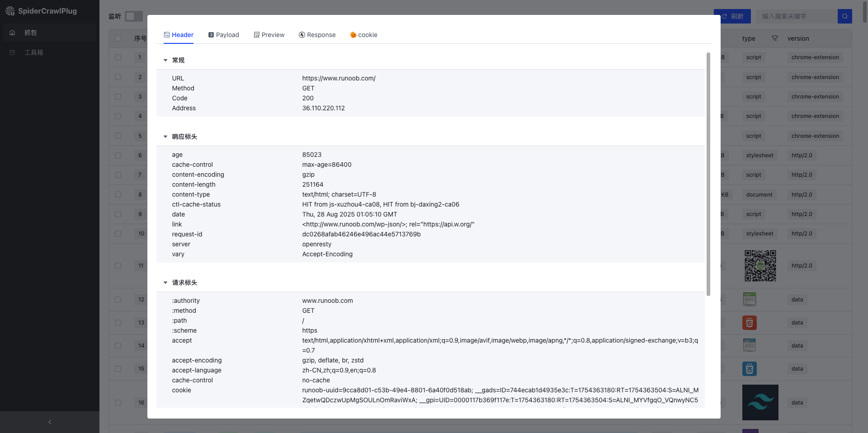Click the modal's vertical scrollbar
Image resolution: width=868 pixels, height=433 pixels.
(x=708, y=174)
